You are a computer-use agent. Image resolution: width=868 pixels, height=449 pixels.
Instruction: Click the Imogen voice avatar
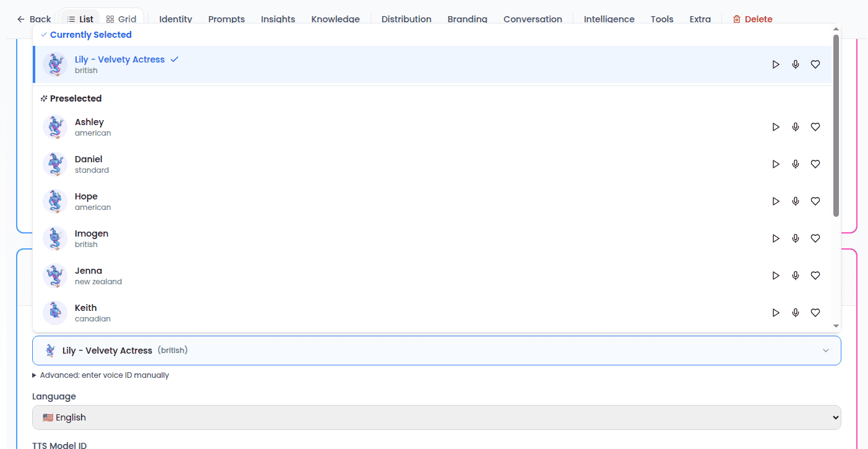55,238
